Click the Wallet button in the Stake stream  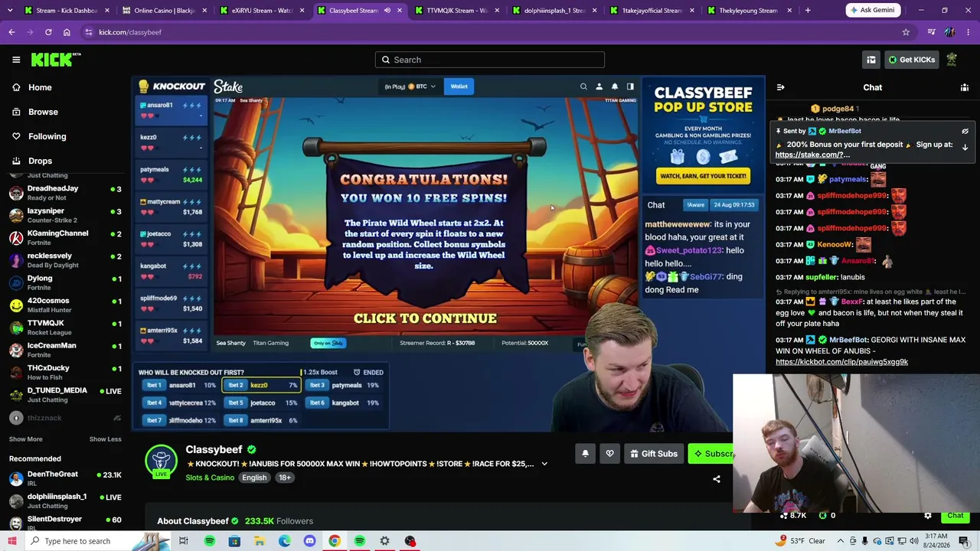point(459,86)
